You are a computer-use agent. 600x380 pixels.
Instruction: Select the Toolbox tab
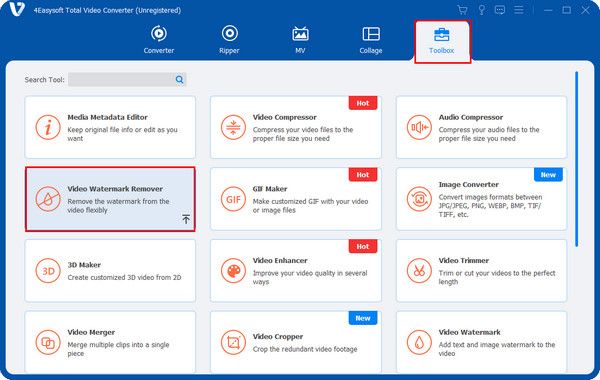(x=442, y=41)
